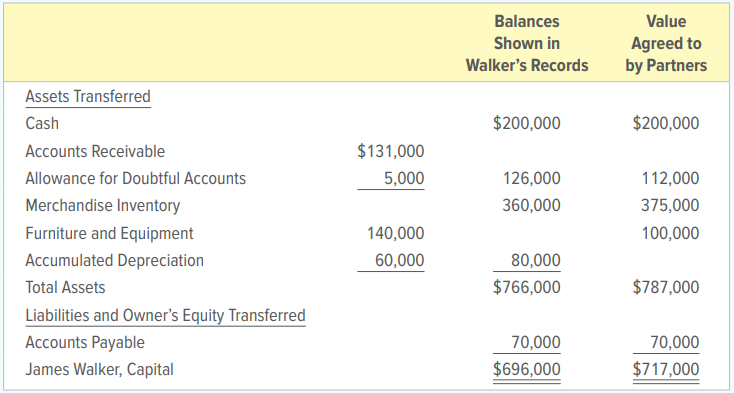Click the $717,000 agreed capital value

click(x=666, y=370)
